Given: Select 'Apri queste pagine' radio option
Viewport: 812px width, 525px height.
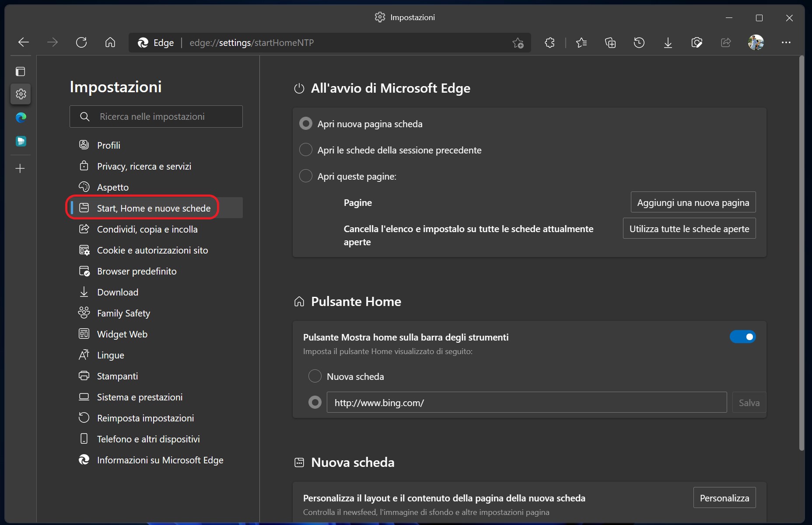Looking at the screenshot, I should click(306, 176).
